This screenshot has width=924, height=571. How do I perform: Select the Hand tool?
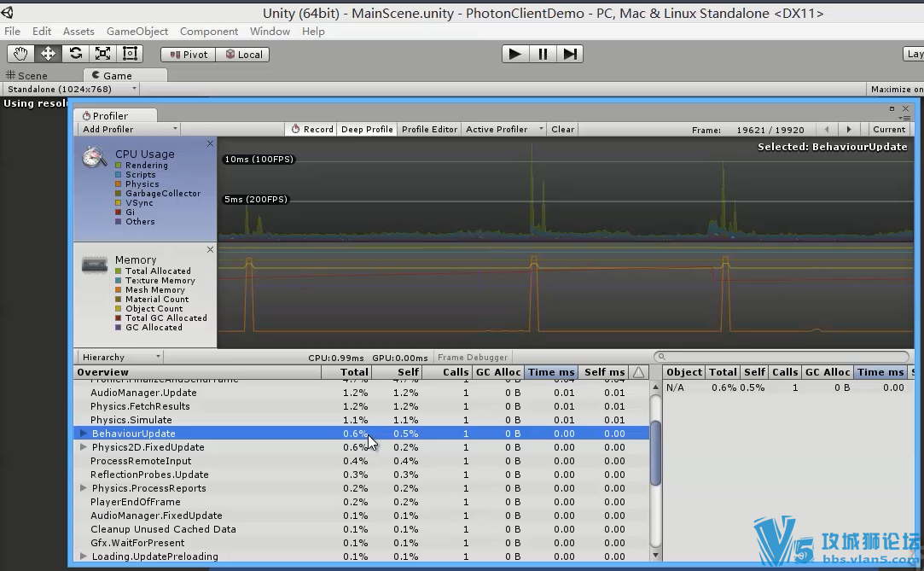(20, 54)
